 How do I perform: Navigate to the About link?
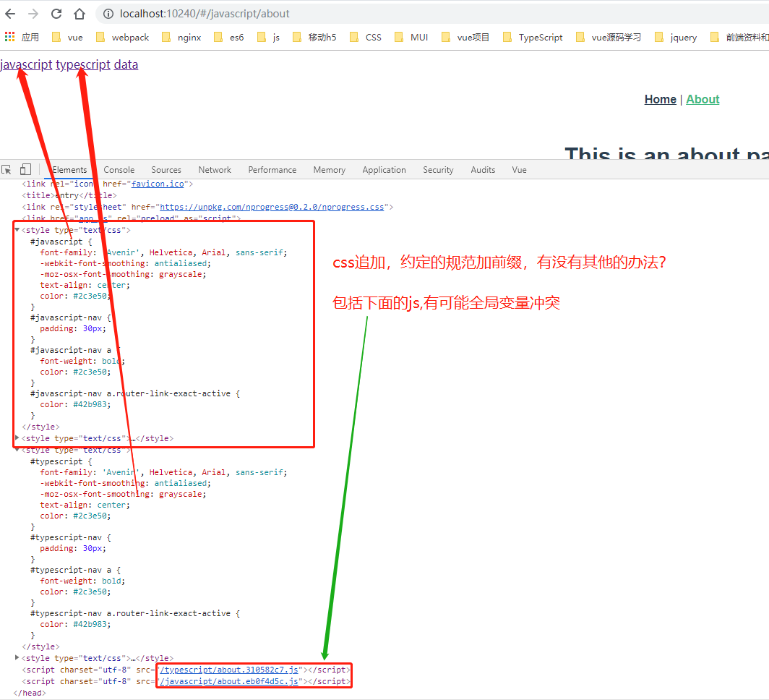pyautogui.click(x=703, y=100)
